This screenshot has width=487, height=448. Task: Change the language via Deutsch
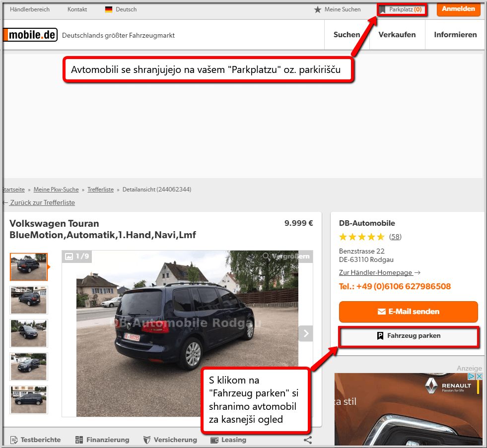tap(126, 9)
